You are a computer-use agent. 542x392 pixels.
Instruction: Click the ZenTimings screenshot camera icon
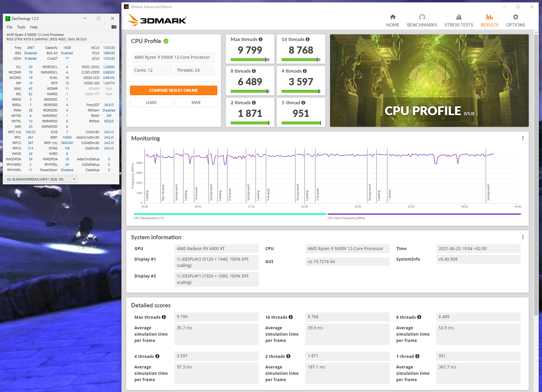pos(114,27)
